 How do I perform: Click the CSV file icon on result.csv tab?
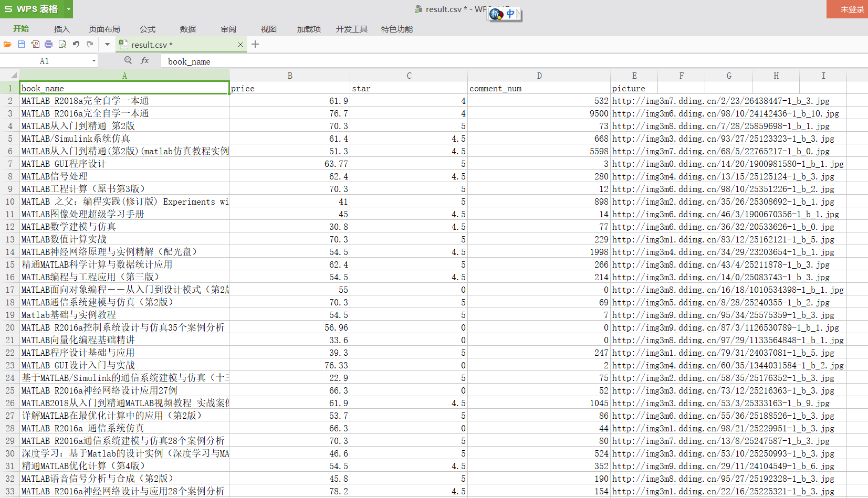(x=123, y=44)
